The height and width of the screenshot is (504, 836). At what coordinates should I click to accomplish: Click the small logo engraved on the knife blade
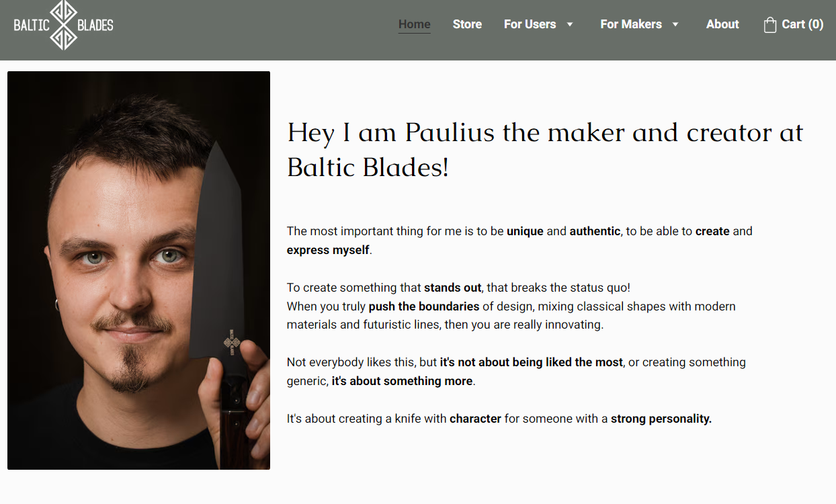[232, 341]
